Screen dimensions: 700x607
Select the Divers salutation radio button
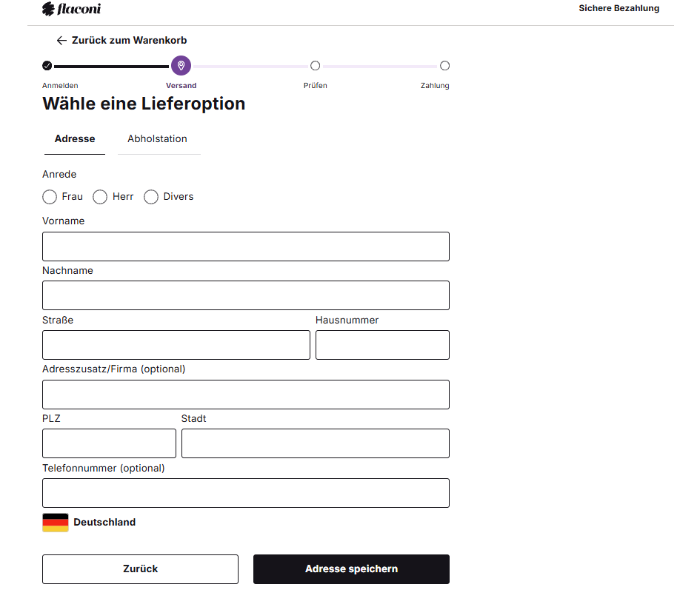151,197
